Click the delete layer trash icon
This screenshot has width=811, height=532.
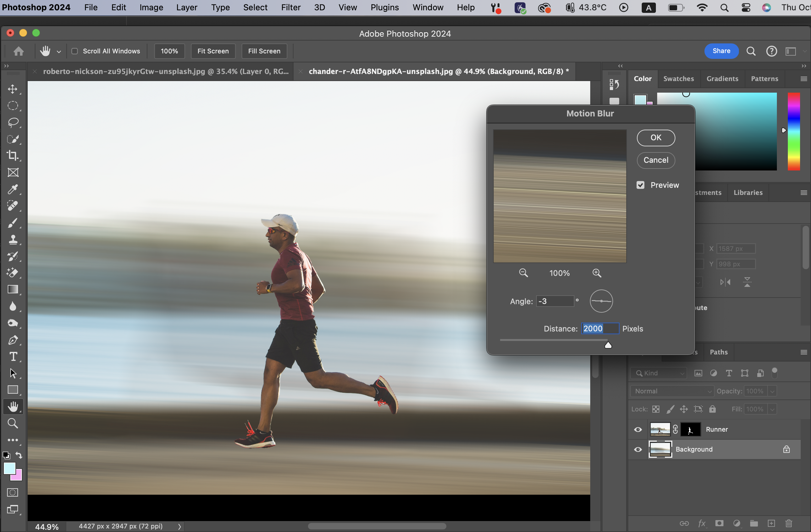coord(788,523)
